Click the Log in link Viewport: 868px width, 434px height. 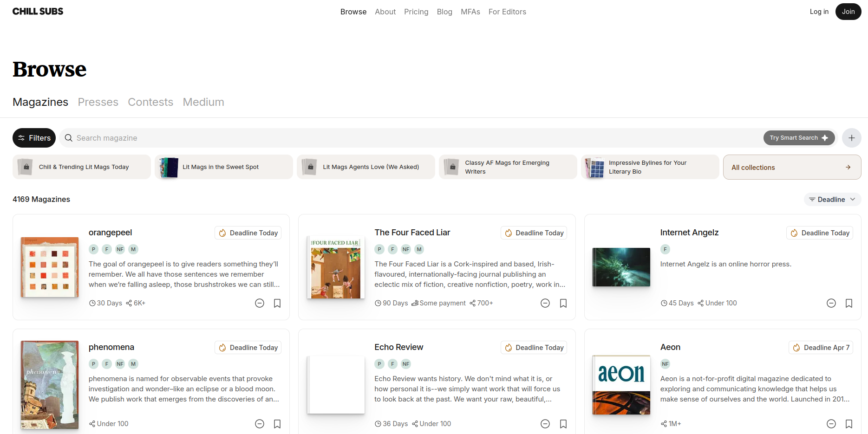pos(819,12)
